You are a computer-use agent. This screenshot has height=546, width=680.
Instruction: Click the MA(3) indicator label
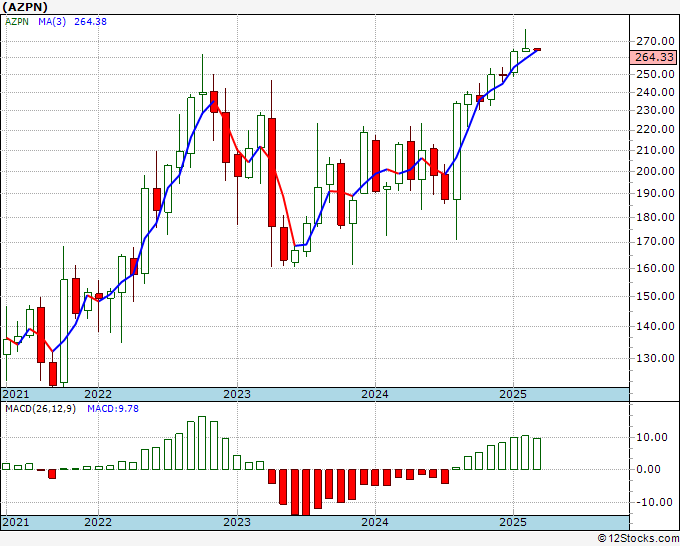52,21
